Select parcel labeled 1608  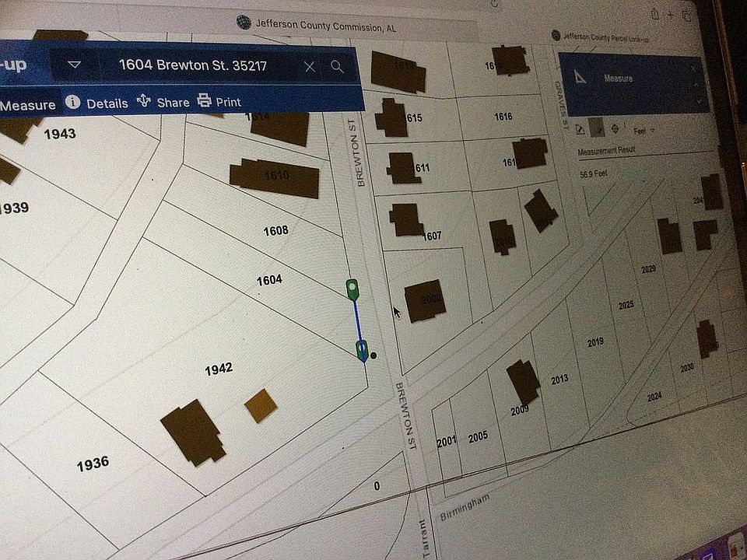275,230
